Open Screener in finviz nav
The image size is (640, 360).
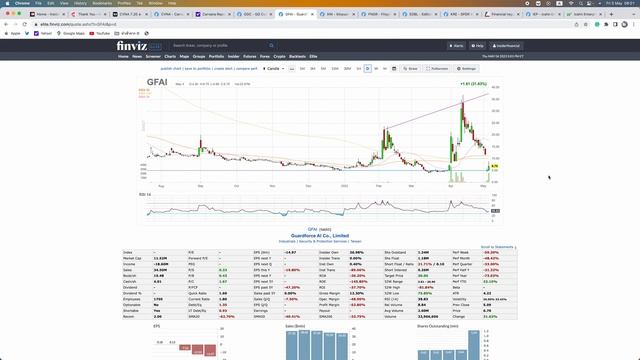[x=153, y=56]
